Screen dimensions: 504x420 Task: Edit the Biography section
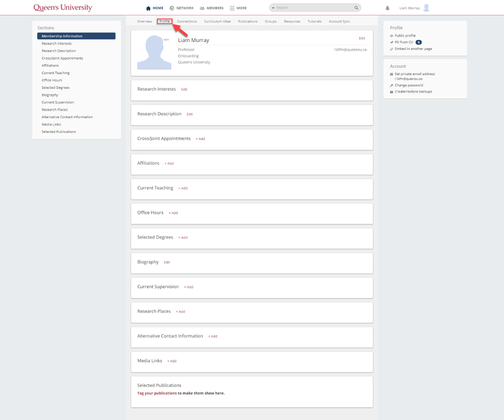166,262
